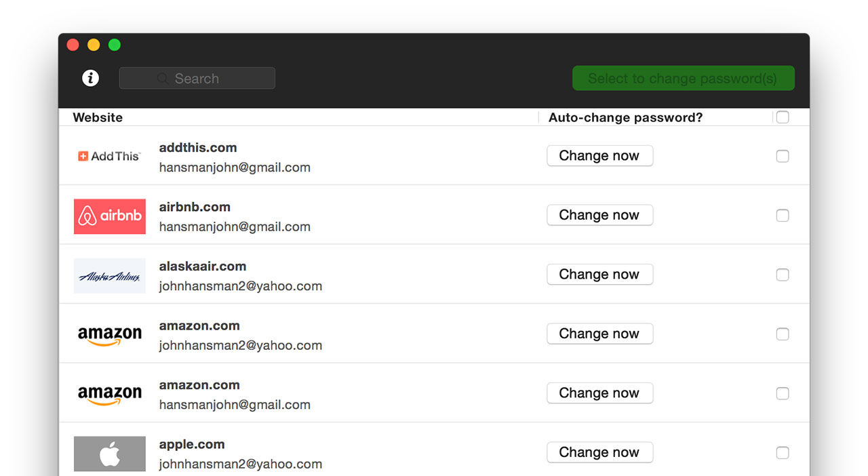Image resolution: width=868 pixels, height=476 pixels.
Task: Click the Select to change password(s) button
Action: pyautogui.click(x=683, y=78)
